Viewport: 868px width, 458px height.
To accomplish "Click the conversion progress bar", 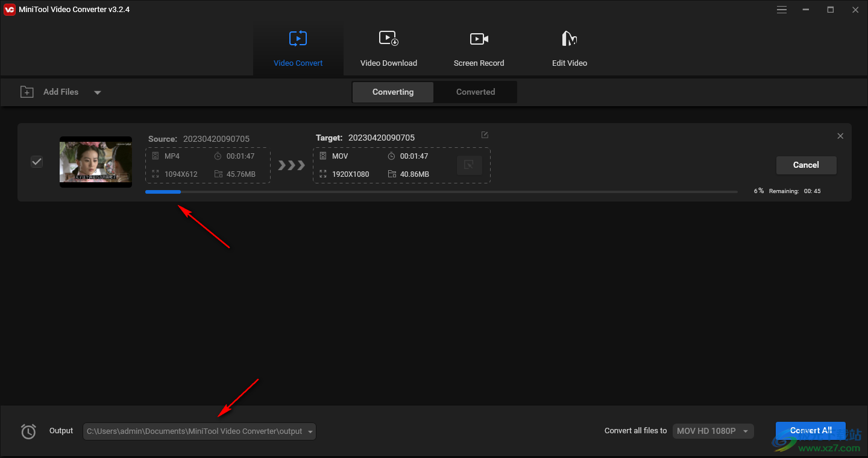I will 441,192.
